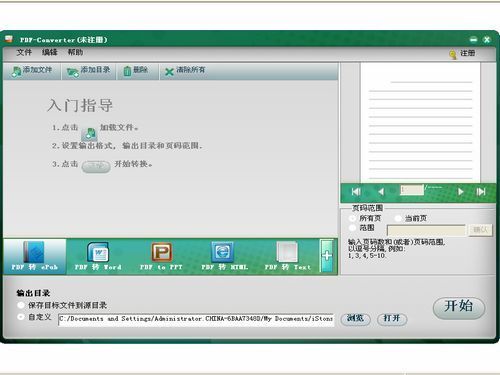Viewport: 500px width, 375px height.
Task: Select PDF 转 ePub conversion format
Action: tap(34, 256)
